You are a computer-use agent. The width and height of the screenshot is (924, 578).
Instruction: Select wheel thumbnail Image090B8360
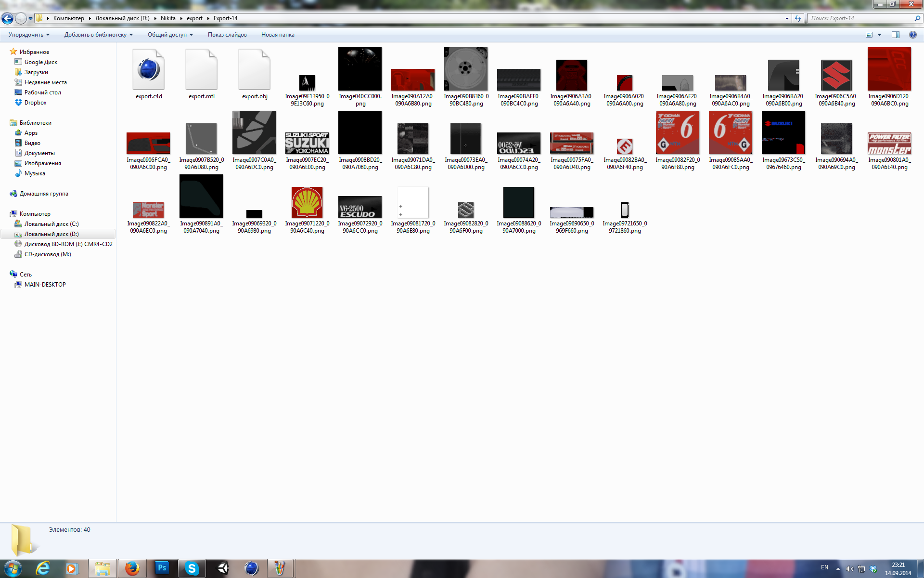[x=466, y=69]
